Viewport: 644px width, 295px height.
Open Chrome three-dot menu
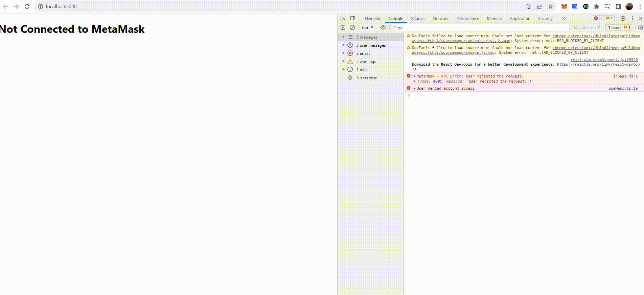(x=640, y=6)
